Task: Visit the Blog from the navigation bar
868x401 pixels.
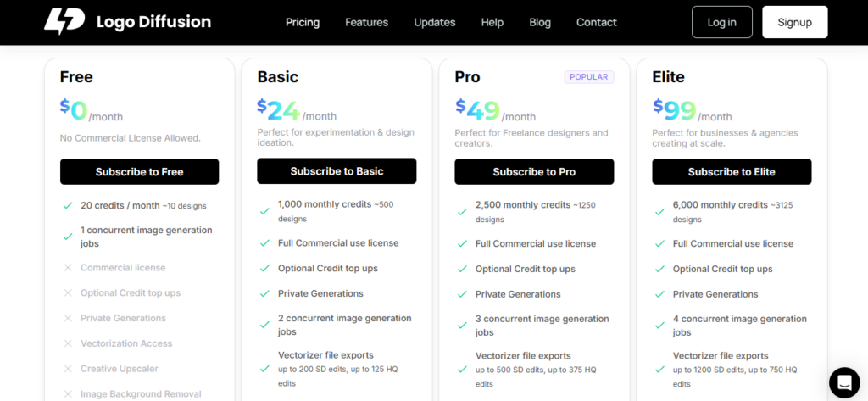Action: click(540, 22)
